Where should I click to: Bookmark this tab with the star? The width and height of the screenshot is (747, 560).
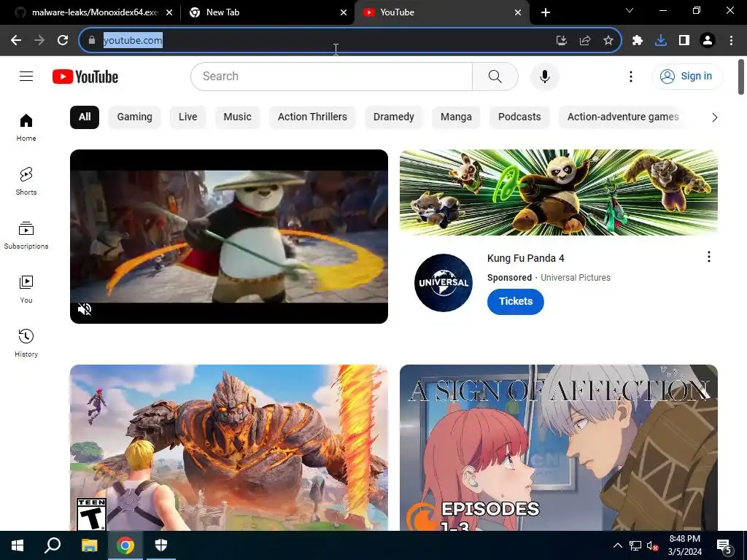pyautogui.click(x=608, y=41)
